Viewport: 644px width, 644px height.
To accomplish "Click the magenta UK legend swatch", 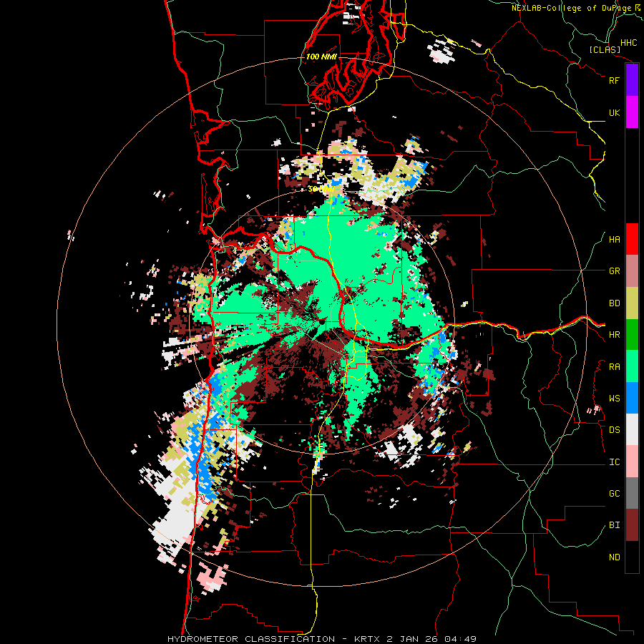I will [632, 112].
